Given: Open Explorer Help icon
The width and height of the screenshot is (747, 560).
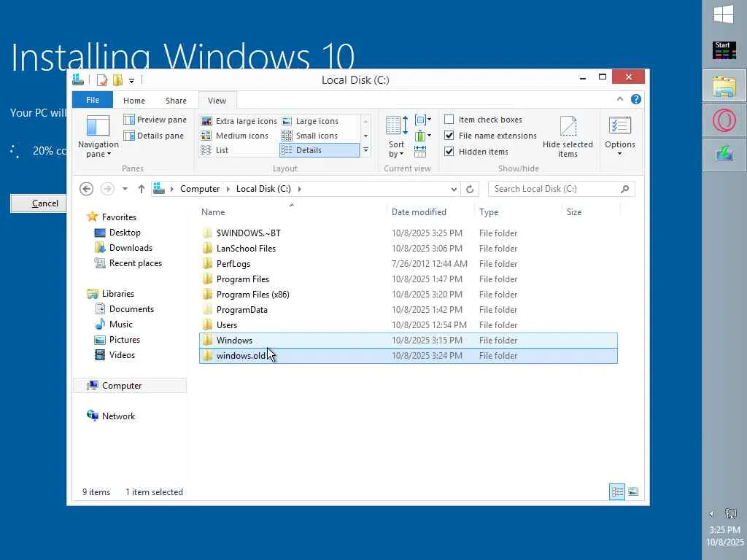Looking at the screenshot, I should pos(635,99).
